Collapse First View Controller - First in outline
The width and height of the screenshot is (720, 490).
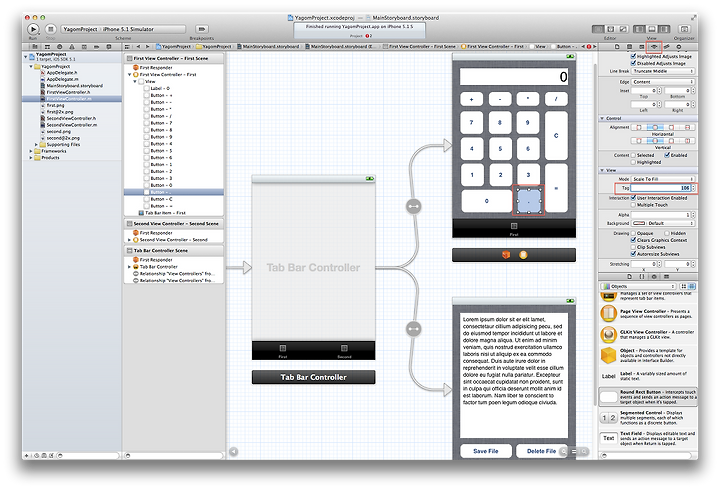(129, 74)
